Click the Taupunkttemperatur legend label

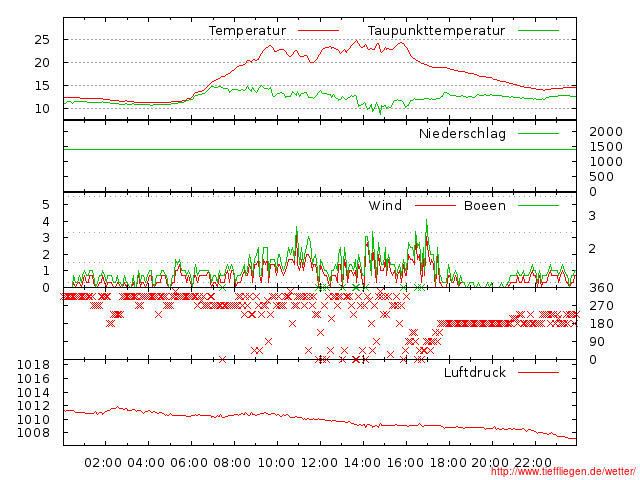point(436,31)
